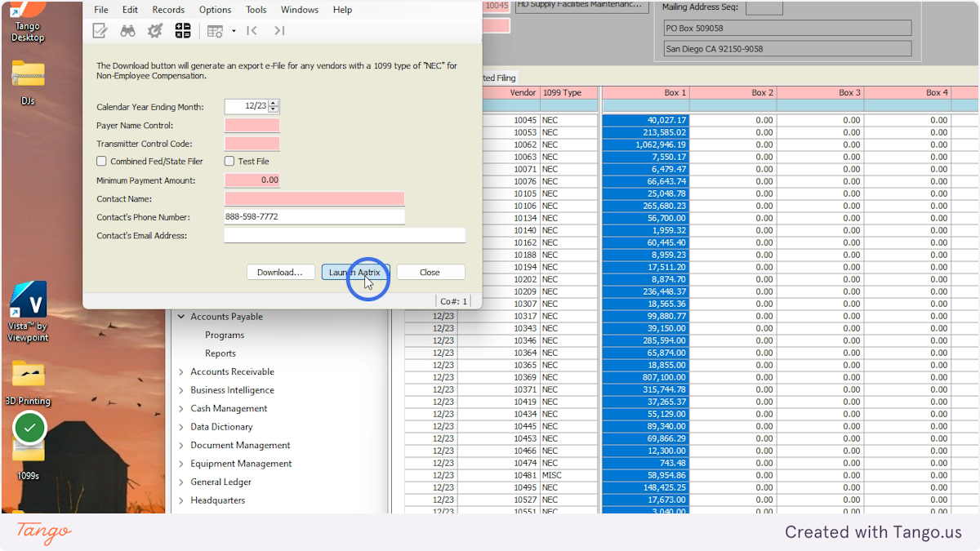Image resolution: width=980 pixels, height=551 pixels.
Task: Expand the General Ledger node
Action: click(180, 482)
